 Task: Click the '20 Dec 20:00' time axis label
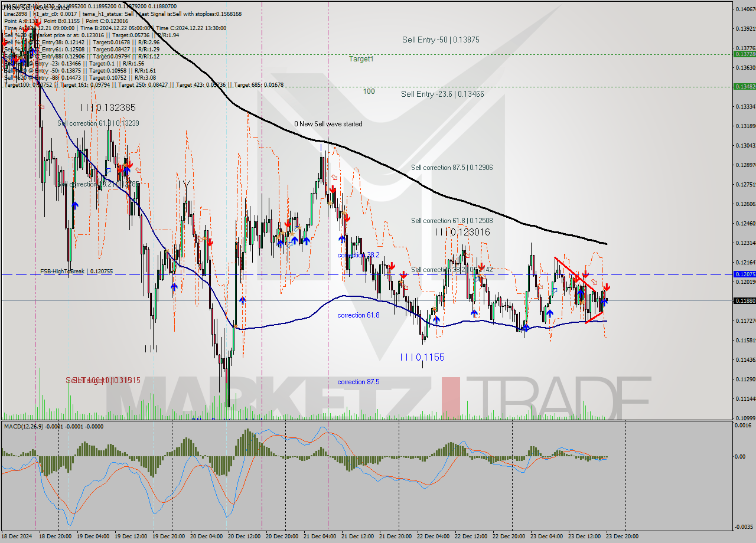tap(283, 536)
